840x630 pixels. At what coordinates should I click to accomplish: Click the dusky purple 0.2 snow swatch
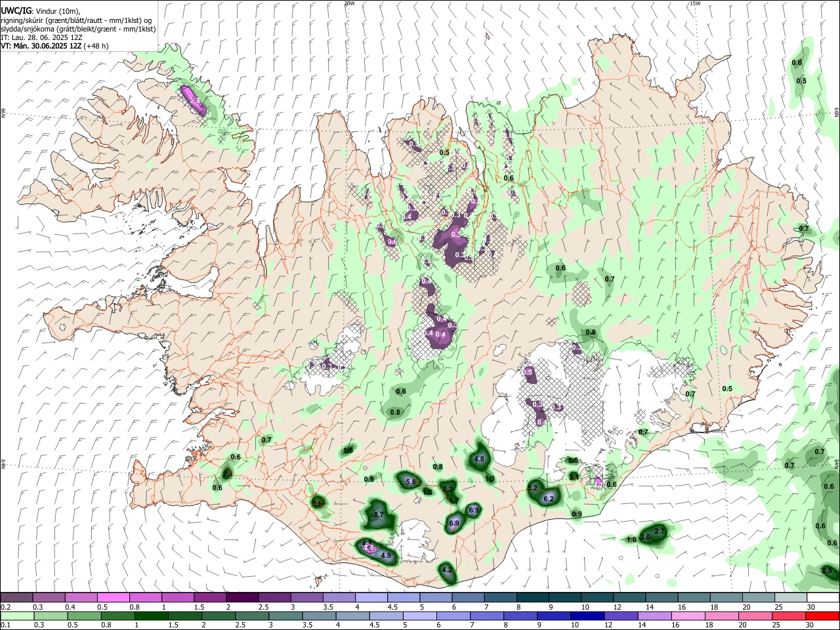pyautogui.click(x=16, y=597)
